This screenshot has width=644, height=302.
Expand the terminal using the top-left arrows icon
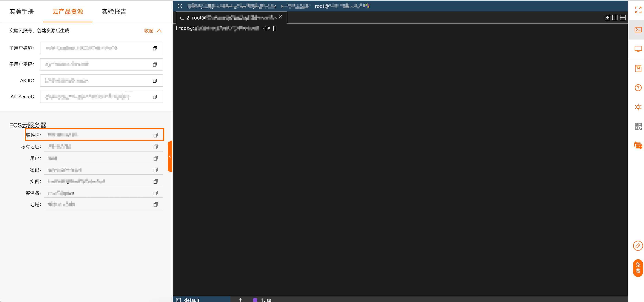click(179, 6)
